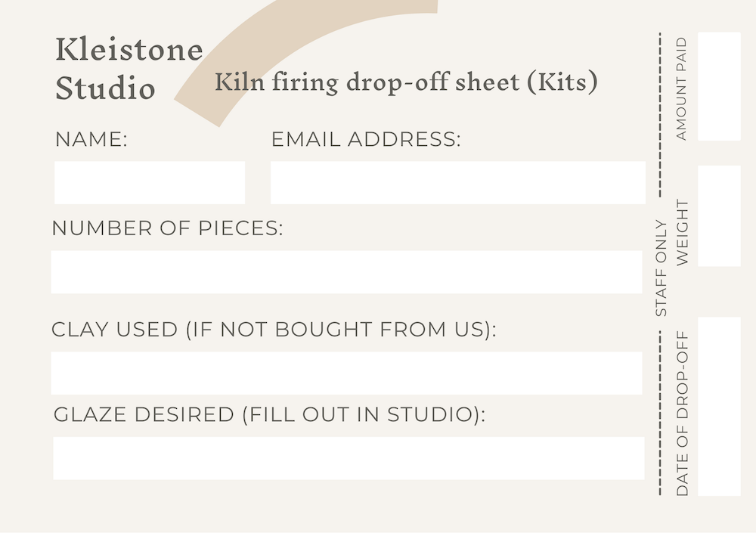Select the Number of Pieces field

(x=346, y=272)
